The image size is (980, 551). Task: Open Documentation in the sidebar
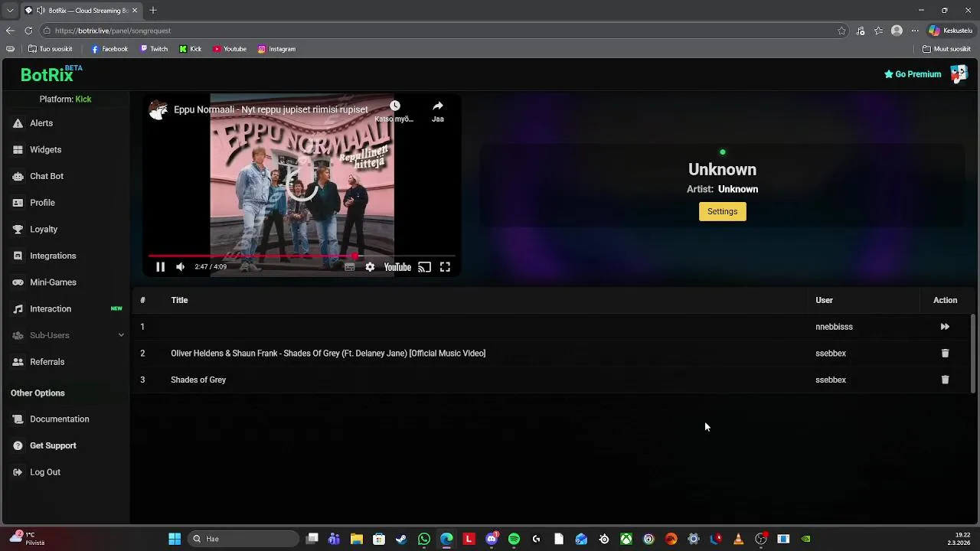tap(59, 419)
